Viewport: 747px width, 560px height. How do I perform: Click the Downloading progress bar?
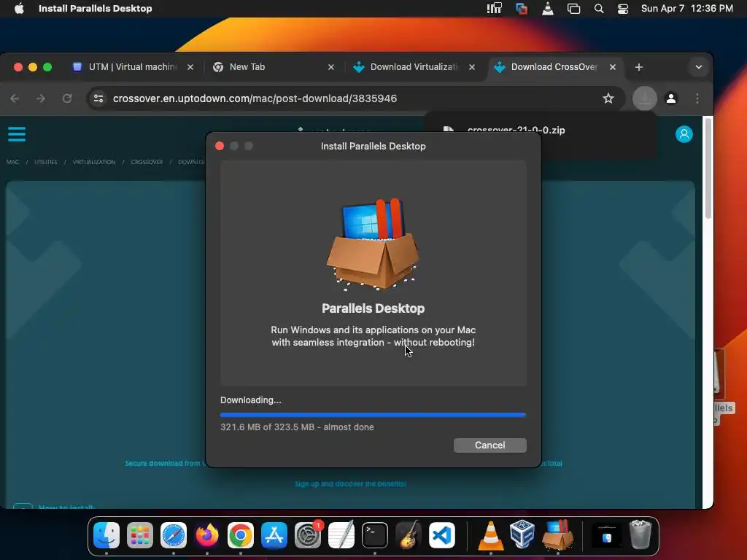(373, 415)
